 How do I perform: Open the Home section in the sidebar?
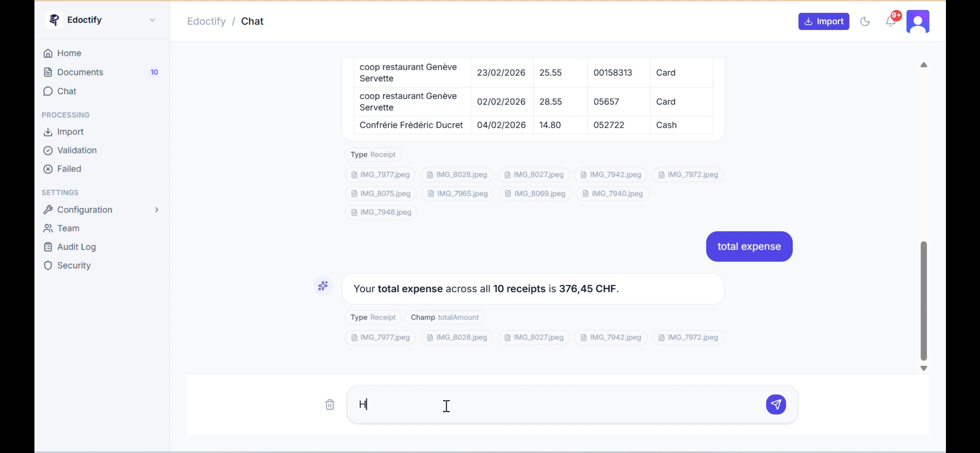click(x=69, y=53)
